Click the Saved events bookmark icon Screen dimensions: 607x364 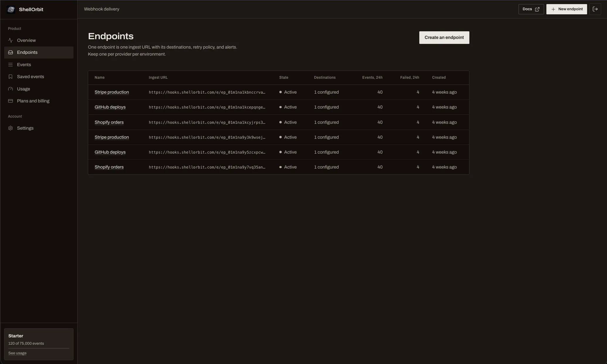tap(11, 77)
